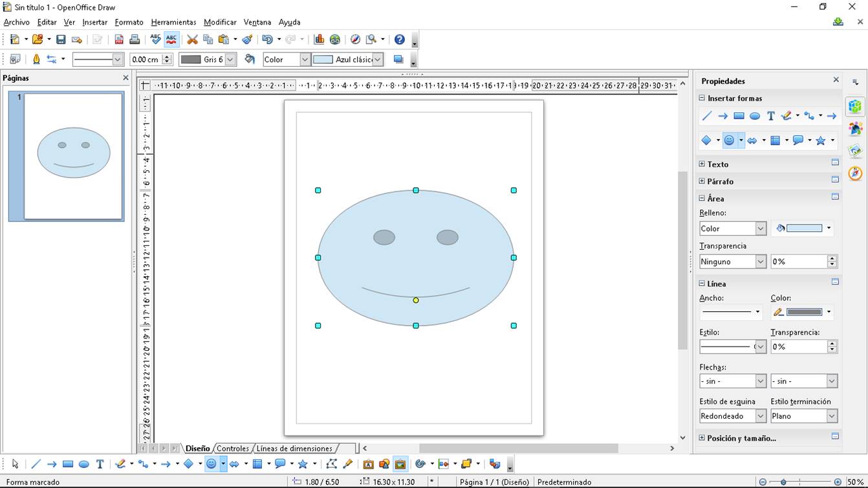This screenshot has width=868, height=488.
Task: Insert a chart
Action: 318,39
